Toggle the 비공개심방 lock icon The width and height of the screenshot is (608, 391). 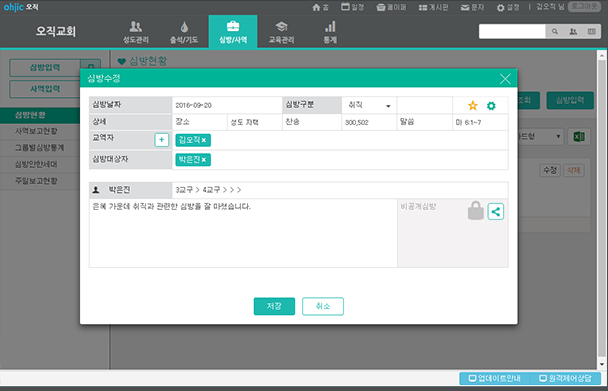[x=475, y=211]
